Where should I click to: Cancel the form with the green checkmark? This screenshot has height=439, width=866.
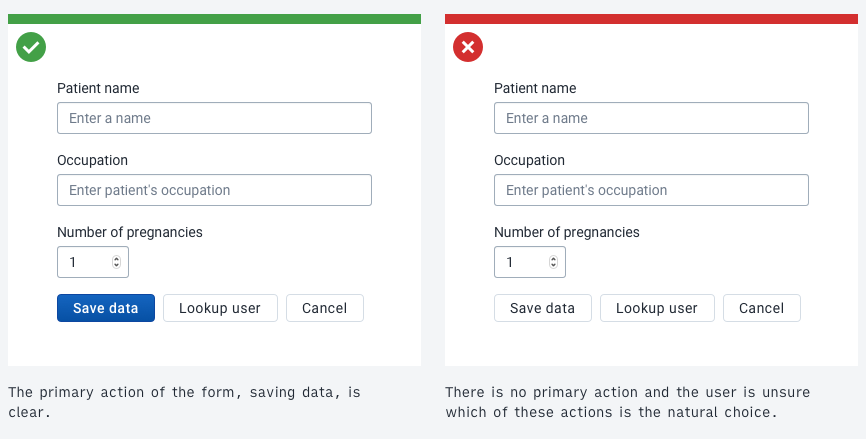(324, 308)
